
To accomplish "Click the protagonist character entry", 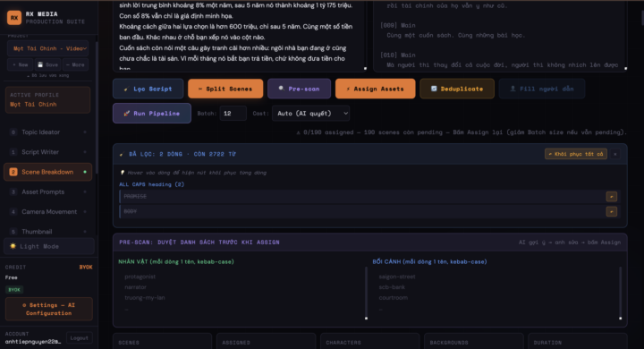I will pos(140,277).
